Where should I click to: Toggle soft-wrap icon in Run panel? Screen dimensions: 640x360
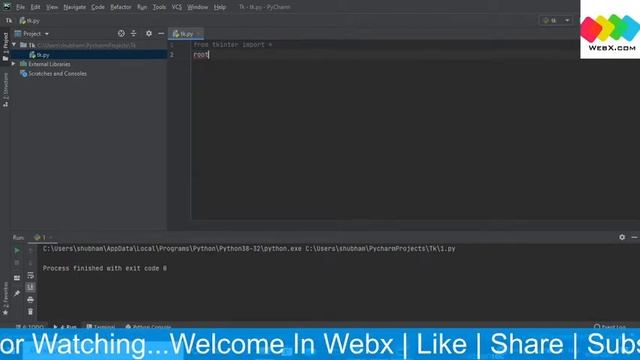[31, 276]
